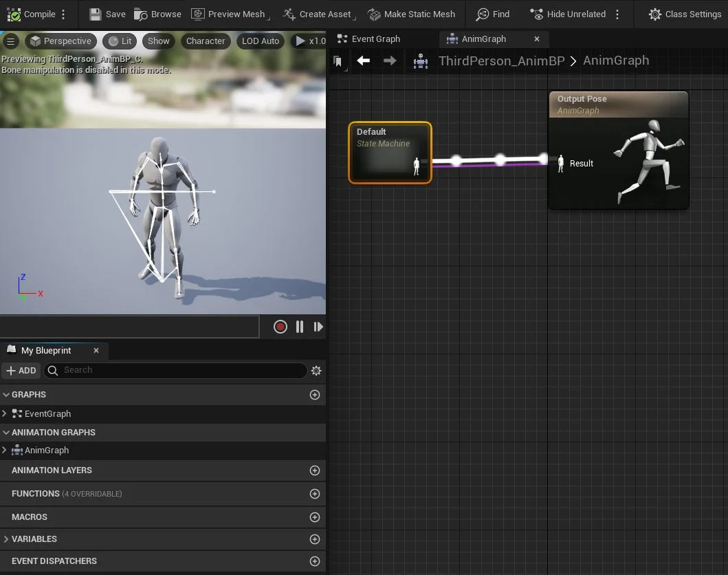This screenshot has height=575, width=728.
Task: Open the Character viewport menu
Action: click(206, 41)
